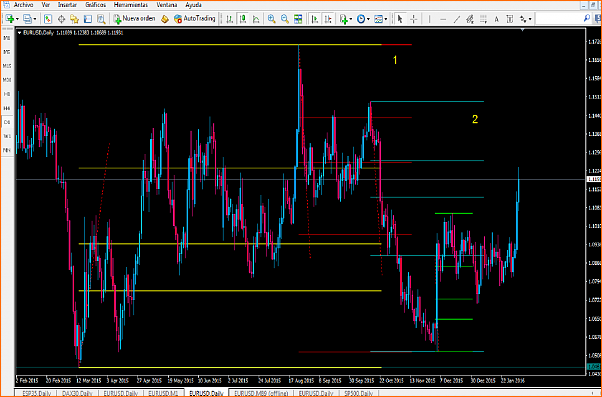
Task: Select the equidistant channel tool
Action: click(470, 19)
